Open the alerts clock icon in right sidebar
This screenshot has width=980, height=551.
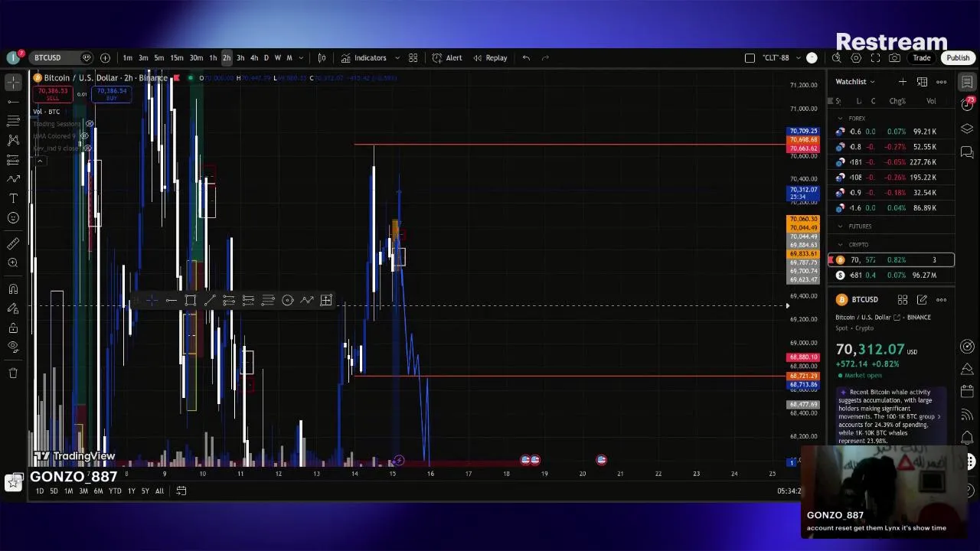(967, 105)
